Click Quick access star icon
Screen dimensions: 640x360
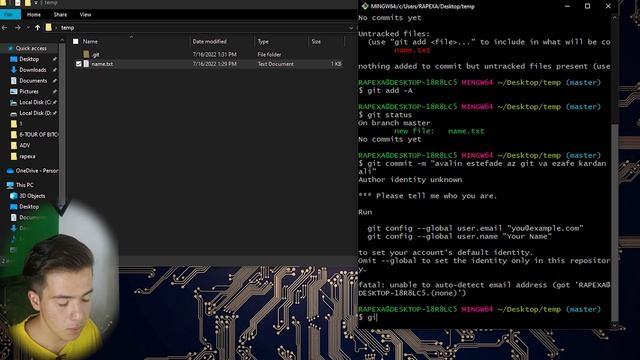[x=10, y=48]
